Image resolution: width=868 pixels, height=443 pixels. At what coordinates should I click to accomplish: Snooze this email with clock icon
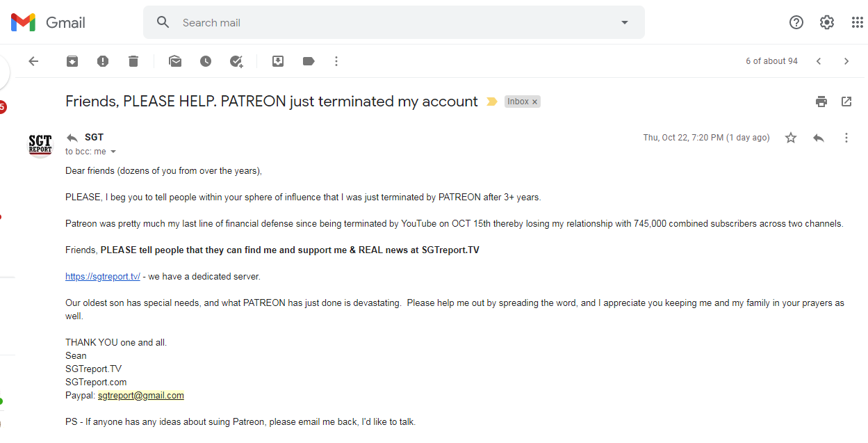tap(206, 61)
